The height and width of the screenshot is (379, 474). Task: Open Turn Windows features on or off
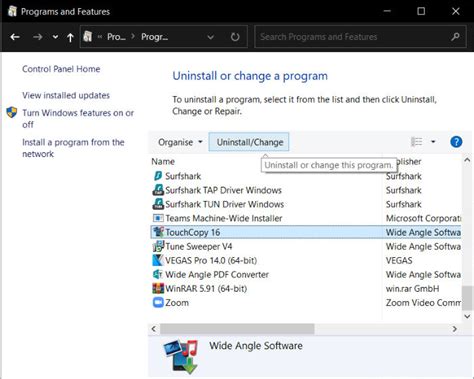[x=78, y=119]
